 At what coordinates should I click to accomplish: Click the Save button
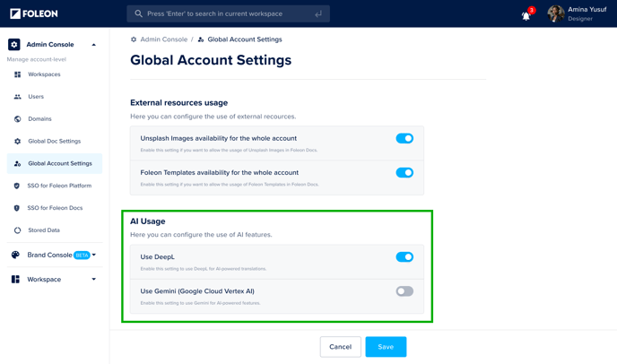(386, 347)
